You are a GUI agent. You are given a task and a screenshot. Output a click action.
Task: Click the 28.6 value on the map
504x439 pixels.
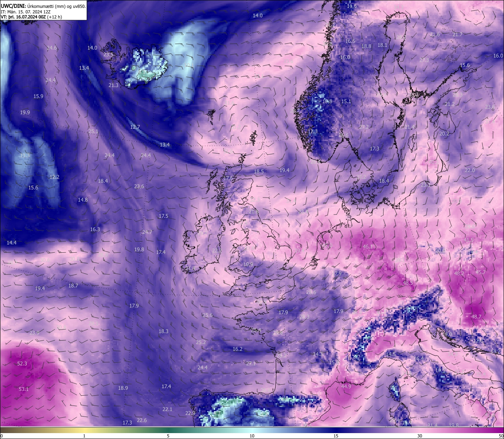click(311, 292)
